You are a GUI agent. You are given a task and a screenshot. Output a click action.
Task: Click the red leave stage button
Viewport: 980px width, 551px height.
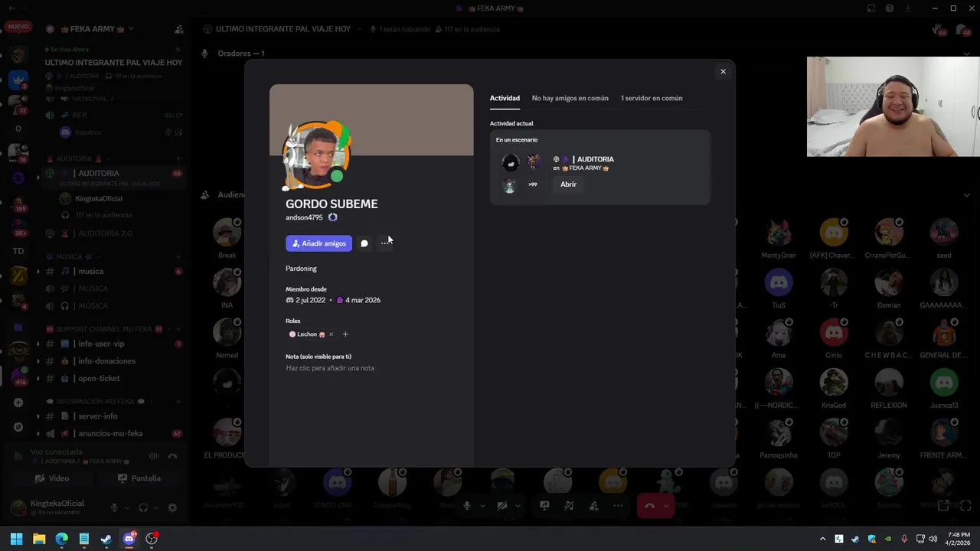(649, 506)
